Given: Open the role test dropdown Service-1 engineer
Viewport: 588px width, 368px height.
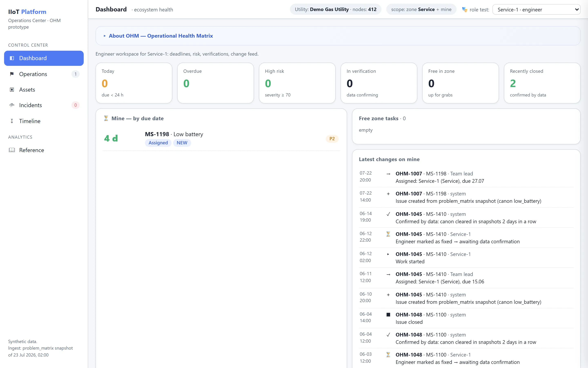Looking at the screenshot, I should coord(536,10).
